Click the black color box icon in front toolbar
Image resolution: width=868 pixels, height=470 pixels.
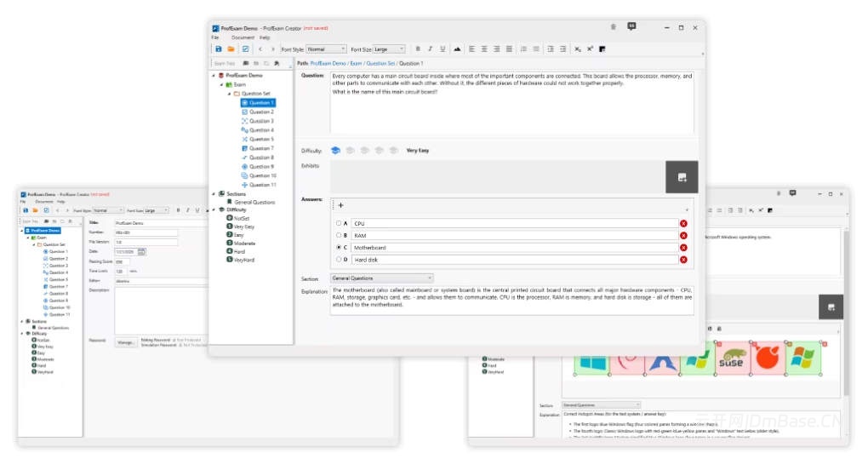coord(602,49)
